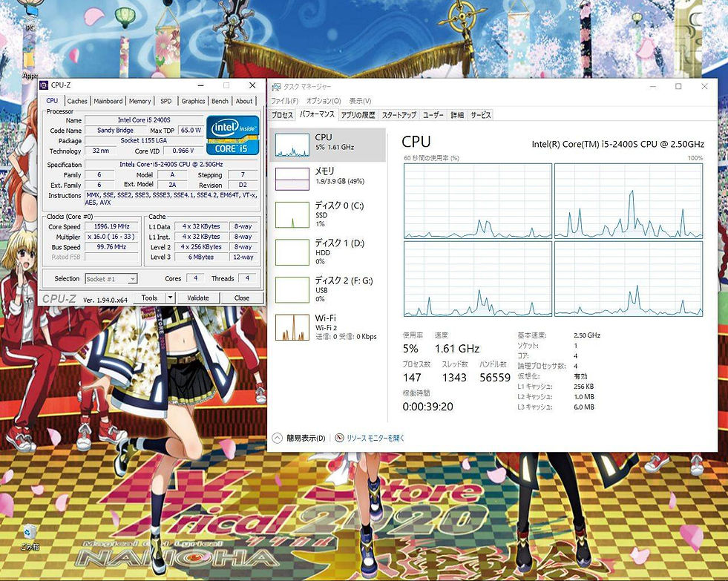728x581 pixels.
Task: Click the Max TDP value 65.0 W
Action: click(191, 131)
